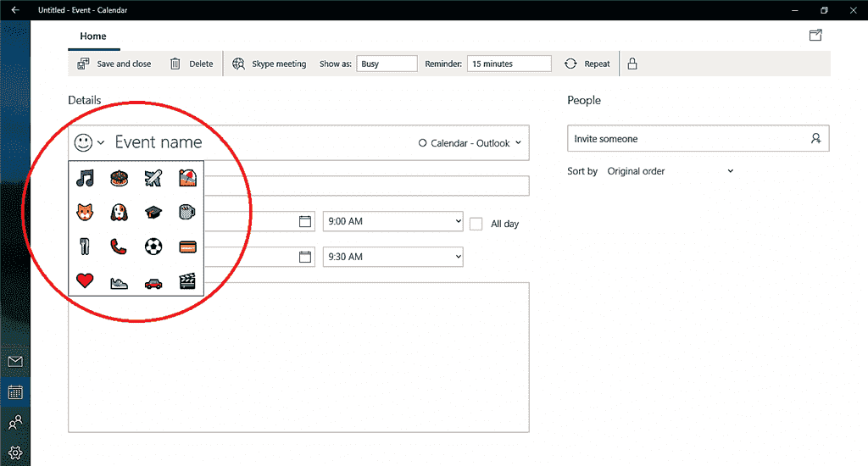
Task: Pick the red telephone event icon
Action: point(119,247)
